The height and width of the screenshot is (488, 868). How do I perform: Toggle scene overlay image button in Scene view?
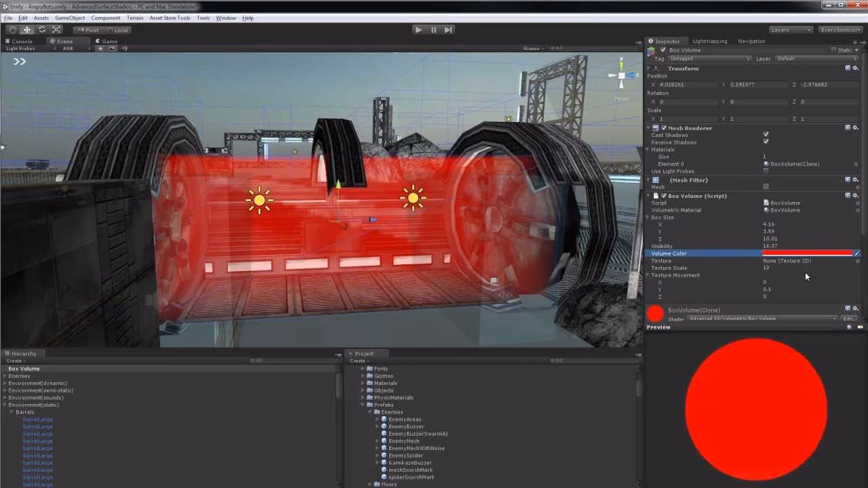tap(113, 49)
